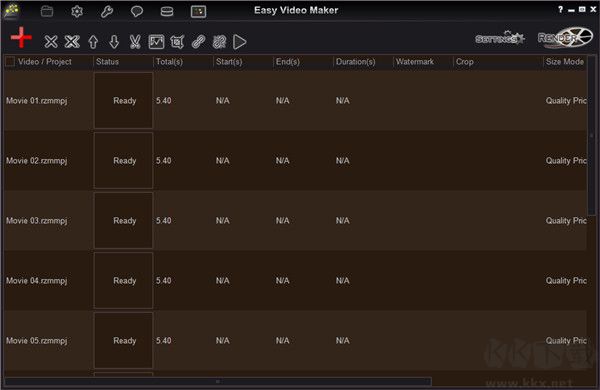The image size is (600, 390).
Task: Open the folder icon in the title bar
Action: [47, 11]
